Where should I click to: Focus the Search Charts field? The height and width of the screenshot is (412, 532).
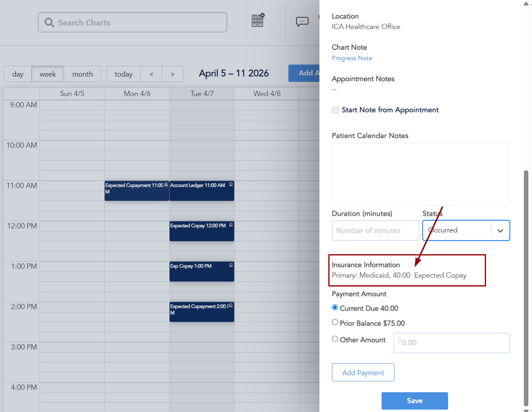pos(132,22)
